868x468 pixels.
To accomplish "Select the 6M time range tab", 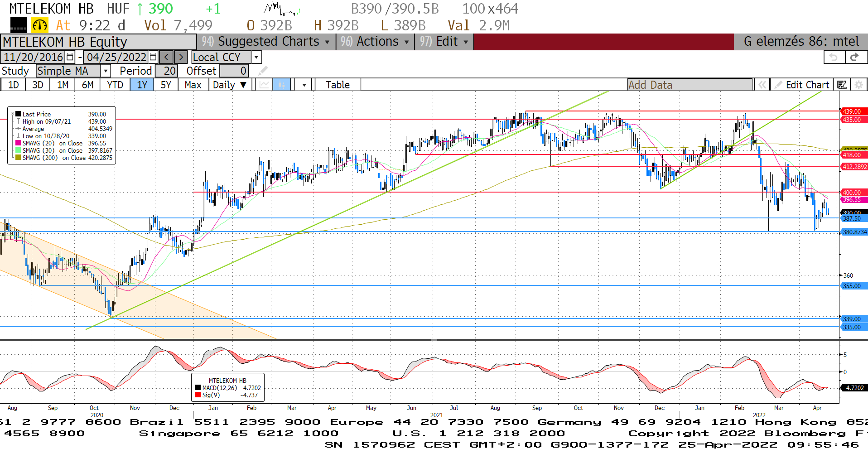I will click(87, 85).
